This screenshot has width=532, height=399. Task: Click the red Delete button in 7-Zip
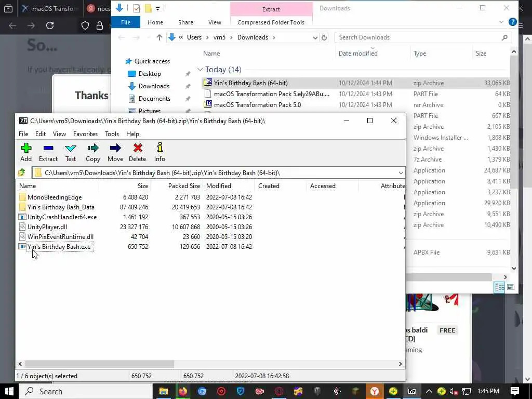pos(137,152)
